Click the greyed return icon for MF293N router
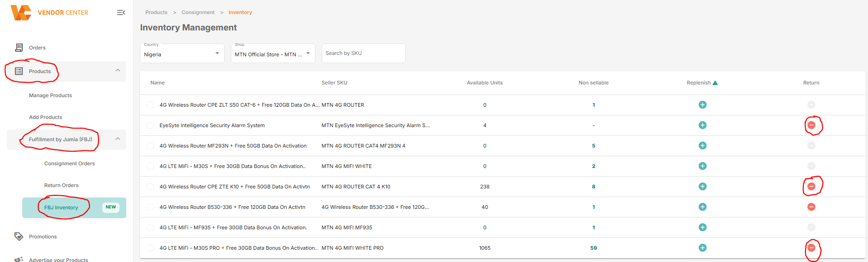 811,146
